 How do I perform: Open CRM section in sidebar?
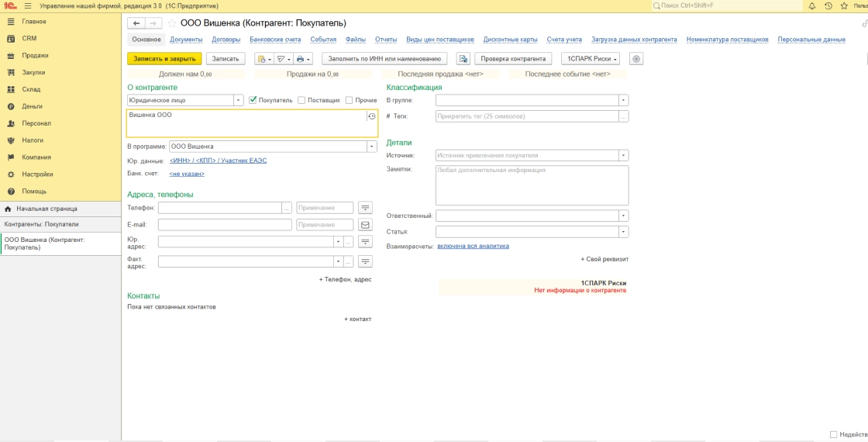[60, 38]
